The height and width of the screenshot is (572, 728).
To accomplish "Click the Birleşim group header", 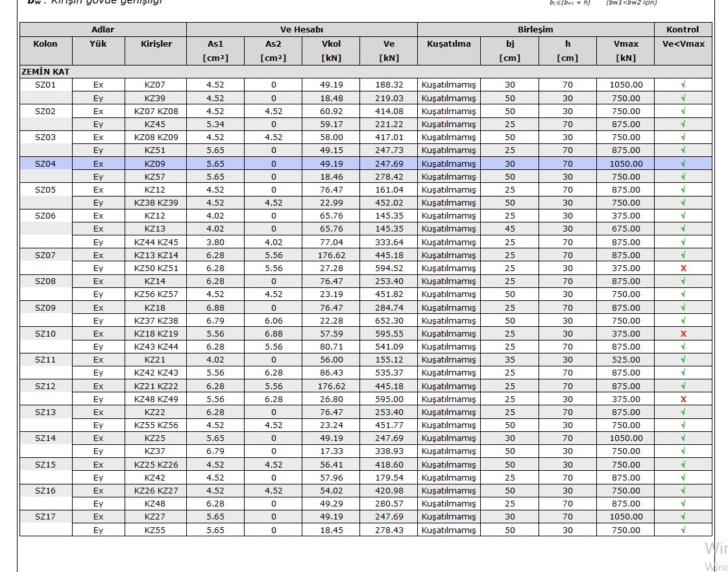I will pyautogui.click(x=536, y=30).
